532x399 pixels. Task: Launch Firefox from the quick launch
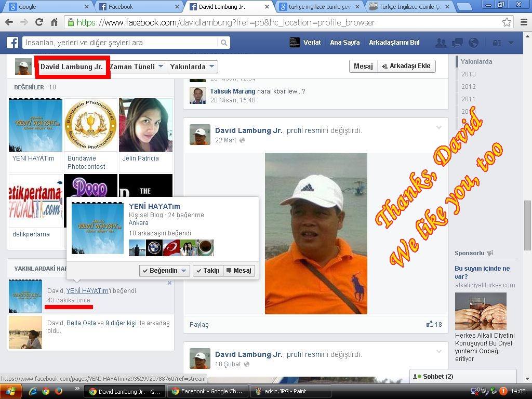[x=59, y=391]
